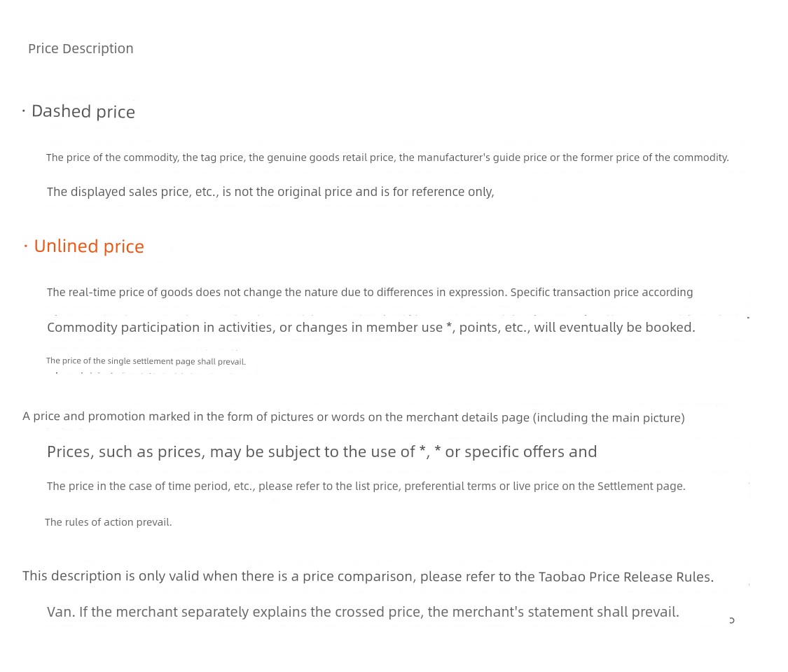Click the "displayed sales price" sentence
Viewport: 788px width, 672px height.
coord(270,192)
